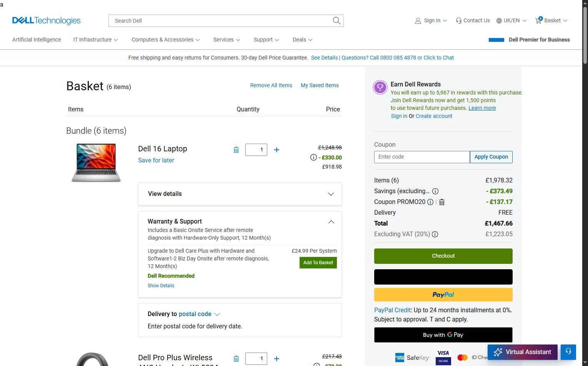Collapse the Warranty & Support section

point(331,222)
